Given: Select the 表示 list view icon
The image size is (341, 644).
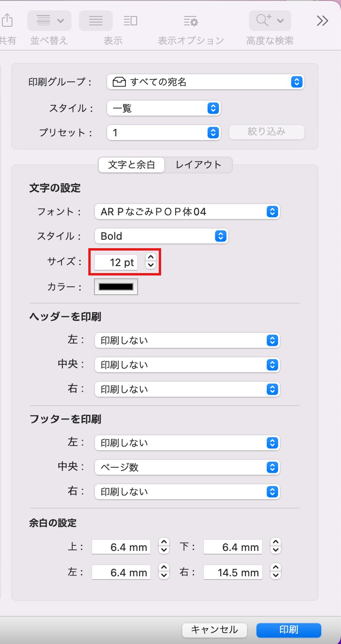Looking at the screenshot, I should point(96,21).
